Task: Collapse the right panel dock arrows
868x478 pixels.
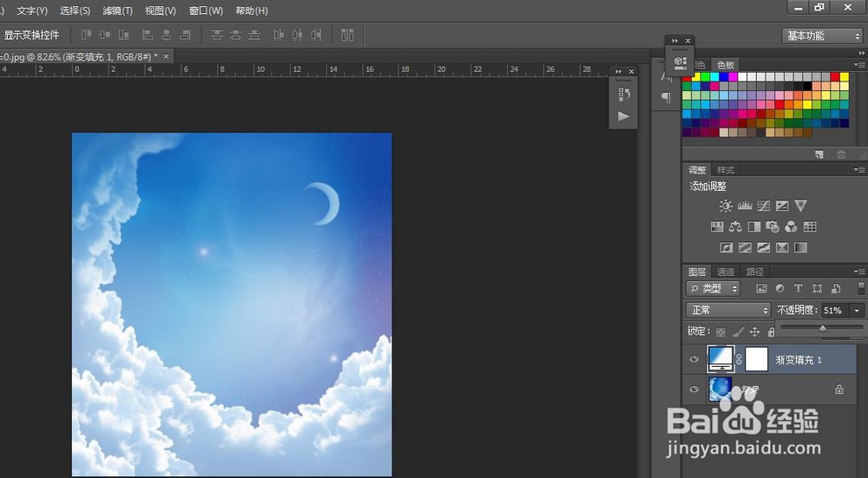Action: coord(862,53)
